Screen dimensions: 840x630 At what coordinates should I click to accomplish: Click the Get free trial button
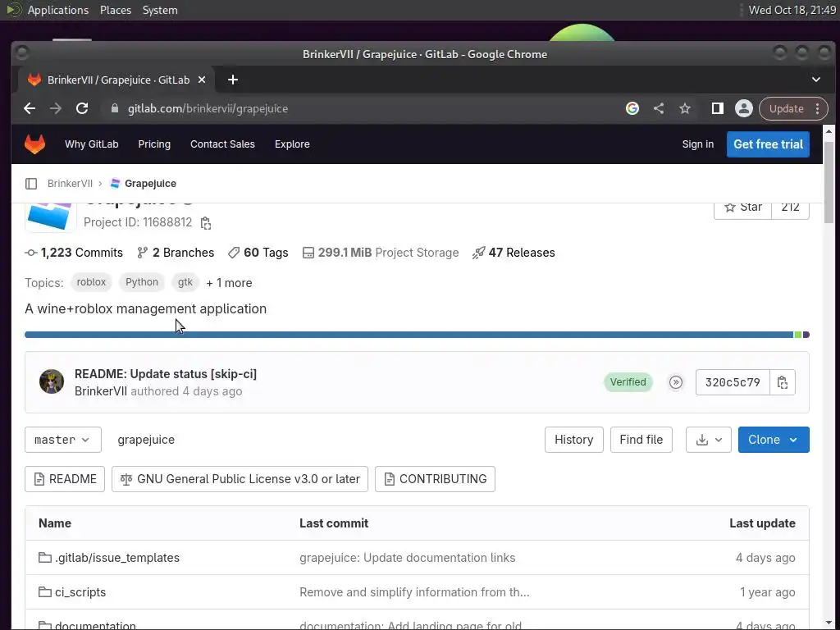(768, 144)
